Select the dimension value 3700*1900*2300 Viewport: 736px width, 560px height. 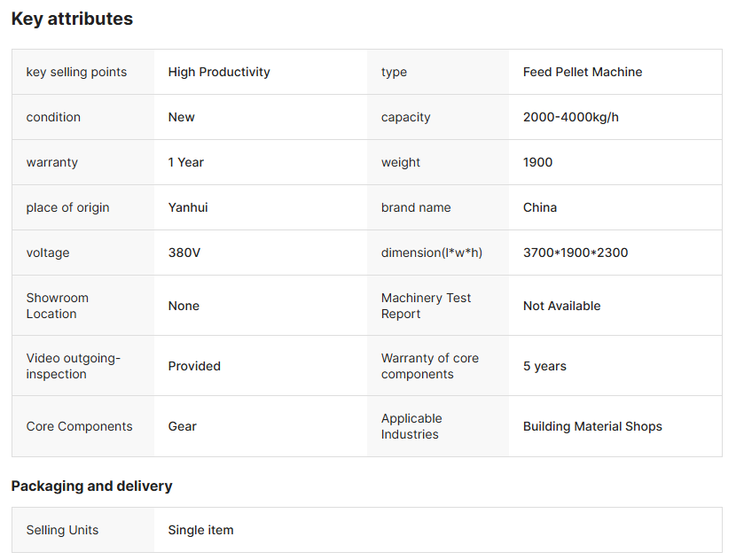click(575, 253)
